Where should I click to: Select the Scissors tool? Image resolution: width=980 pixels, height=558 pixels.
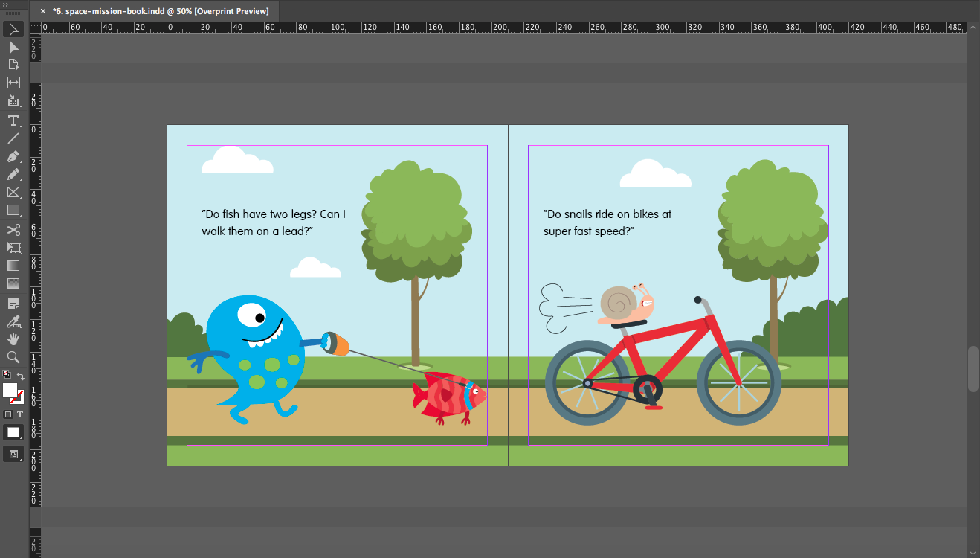coord(13,229)
